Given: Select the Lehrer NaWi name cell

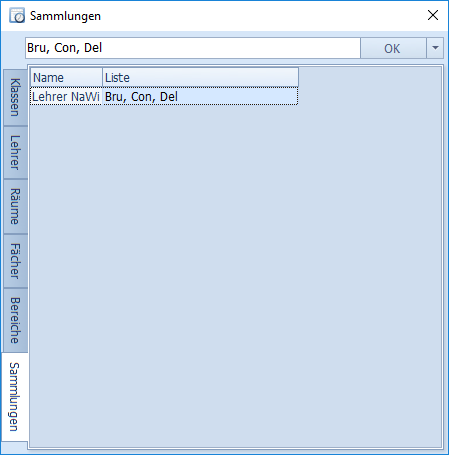Looking at the screenshot, I should tap(66, 96).
